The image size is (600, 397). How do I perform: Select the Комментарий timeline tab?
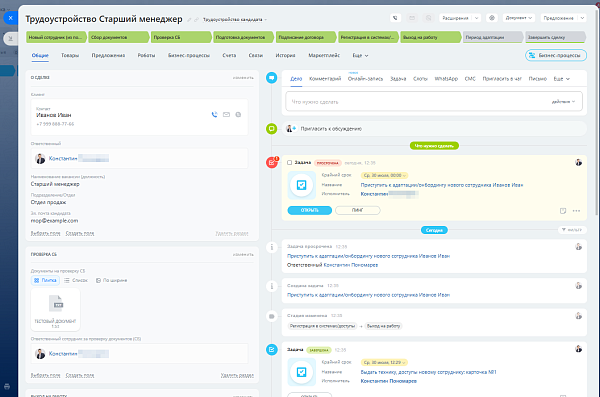(325, 79)
